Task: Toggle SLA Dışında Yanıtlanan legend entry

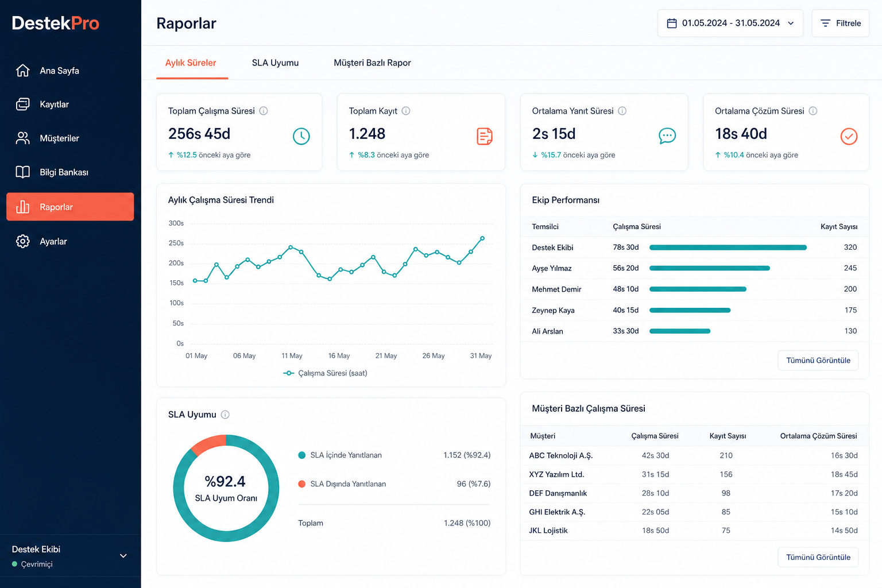Action: coord(342,484)
